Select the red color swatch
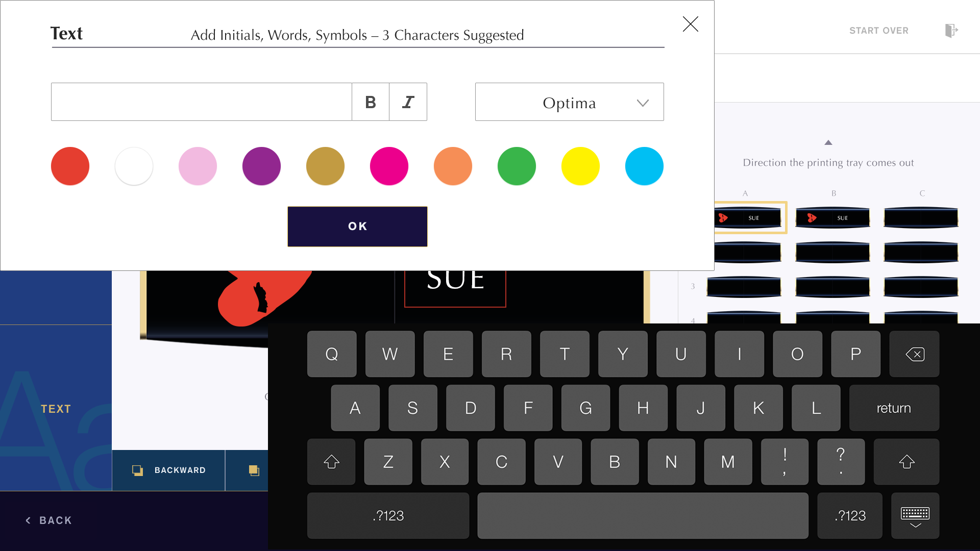Viewport: 980px width, 551px height. (70, 166)
